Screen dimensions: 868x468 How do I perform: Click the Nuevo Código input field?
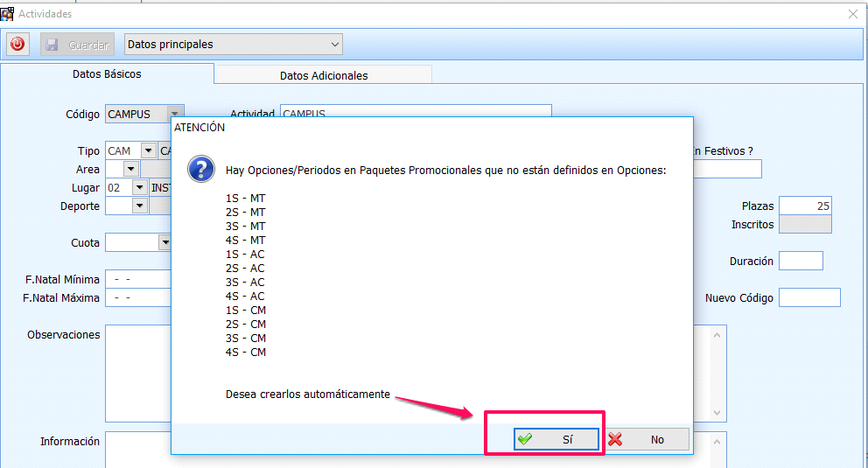pos(808,298)
